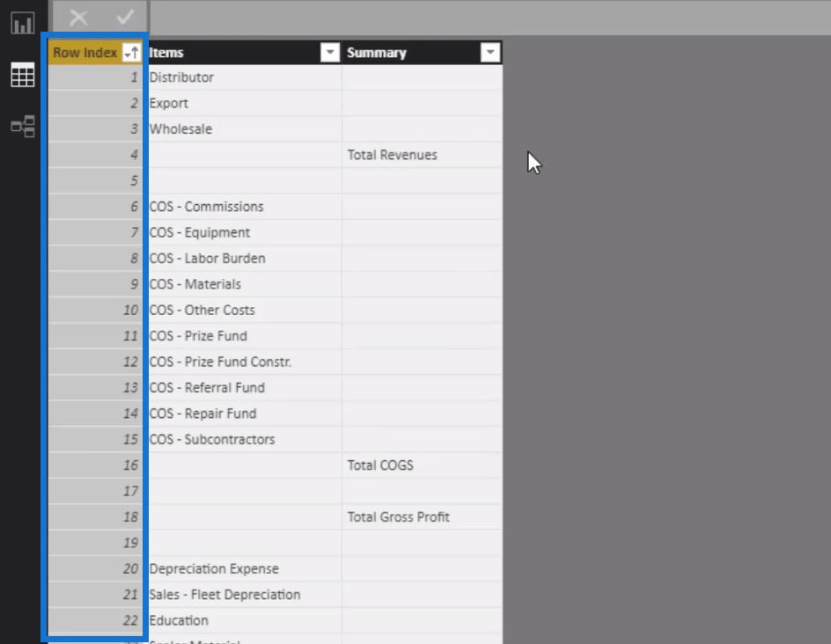Image resolution: width=831 pixels, height=644 pixels.
Task: Select the Total Revenues cell
Action: point(423,155)
